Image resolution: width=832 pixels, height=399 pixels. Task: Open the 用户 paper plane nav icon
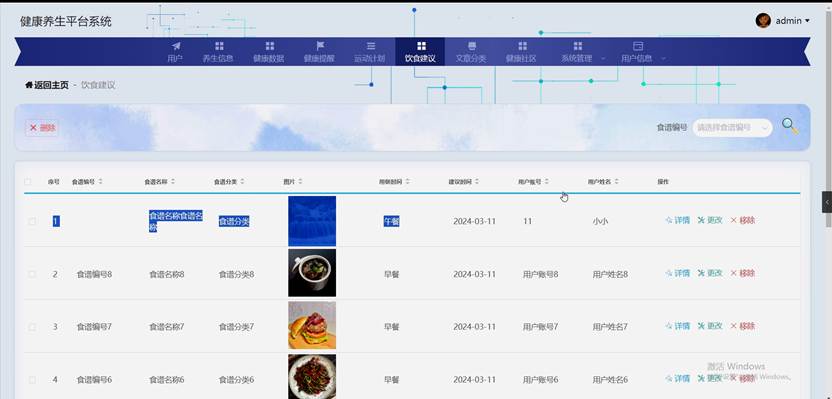coord(176,46)
